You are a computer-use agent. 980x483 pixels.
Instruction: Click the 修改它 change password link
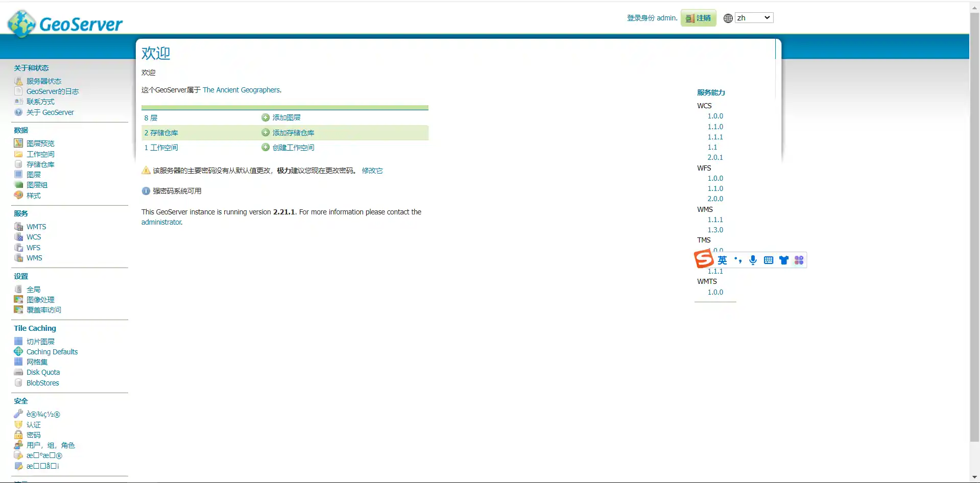pos(372,171)
